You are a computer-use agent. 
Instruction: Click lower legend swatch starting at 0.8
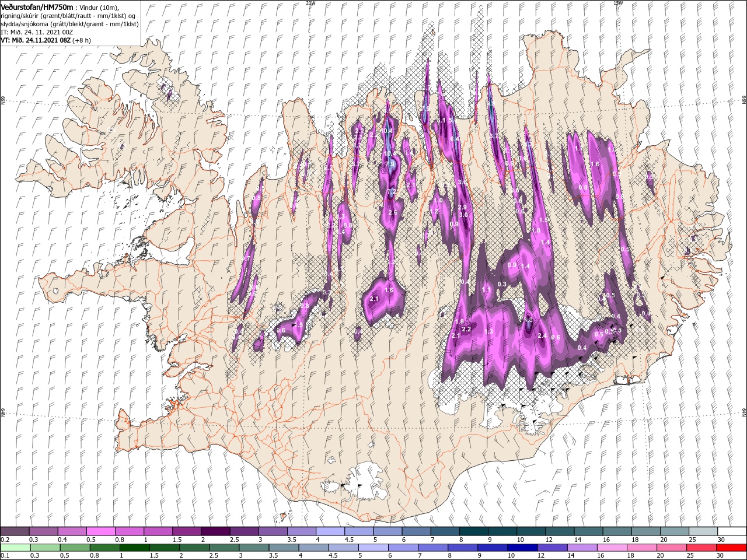point(104,548)
